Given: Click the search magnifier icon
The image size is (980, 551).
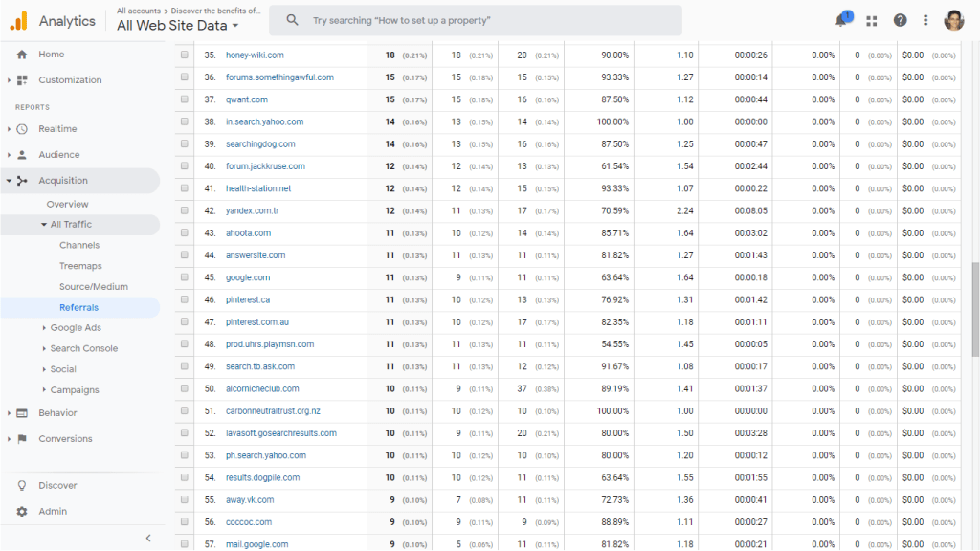Looking at the screenshot, I should tap(292, 20).
